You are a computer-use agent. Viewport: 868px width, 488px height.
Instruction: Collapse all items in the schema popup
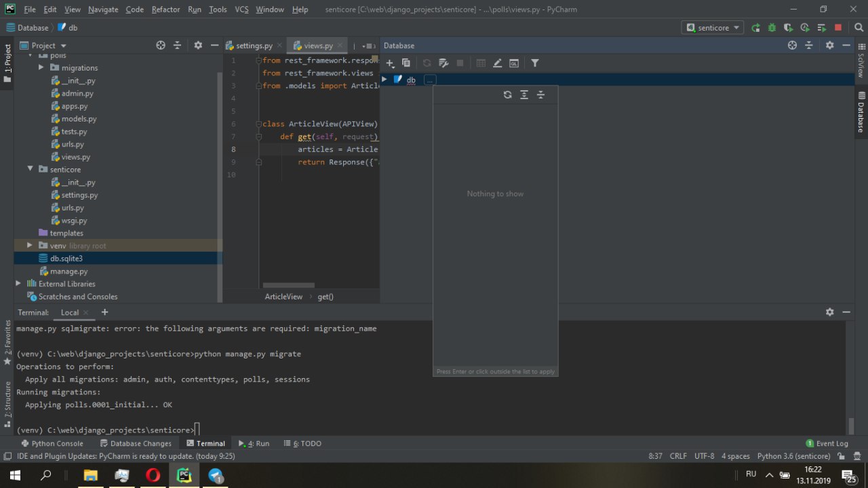click(x=540, y=95)
